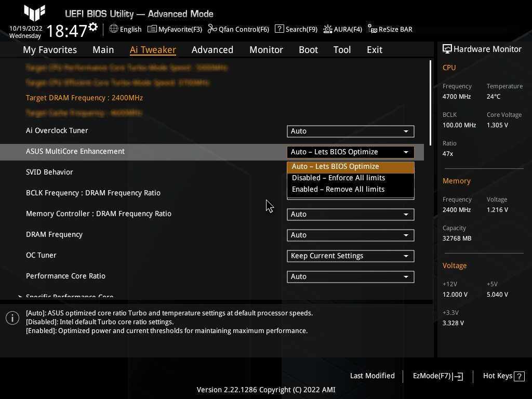Open the MyFavorite shortcut panel
This screenshot has width=532, height=399.
click(175, 29)
